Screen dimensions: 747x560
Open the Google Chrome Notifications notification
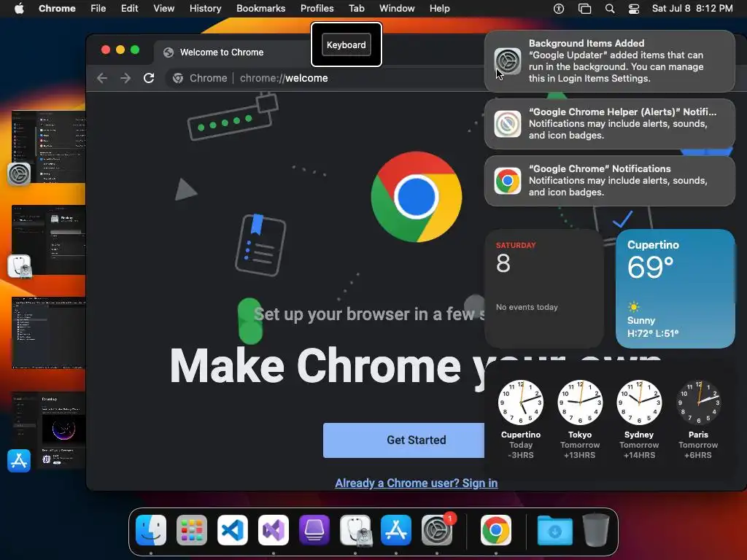tap(609, 181)
